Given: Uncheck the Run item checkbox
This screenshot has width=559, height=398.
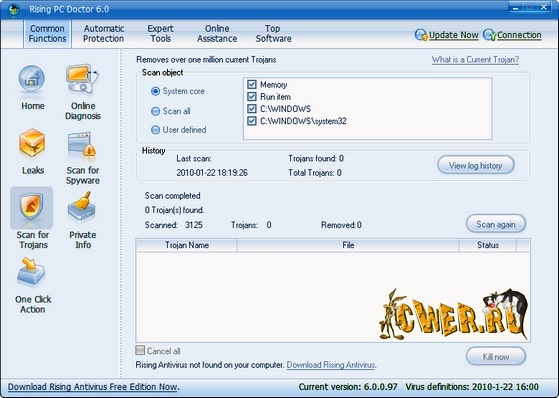Looking at the screenshot, I should [252, 97].
